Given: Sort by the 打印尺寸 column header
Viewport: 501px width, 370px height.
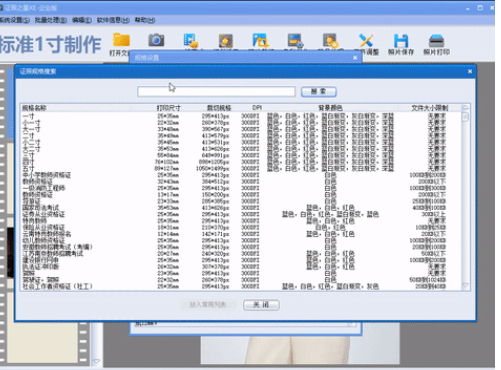Looking at the screenshot, I should point(168,108).
